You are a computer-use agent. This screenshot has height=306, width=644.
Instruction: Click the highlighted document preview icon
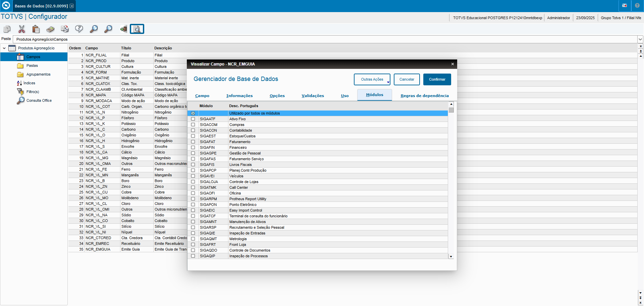click(137, 29)
